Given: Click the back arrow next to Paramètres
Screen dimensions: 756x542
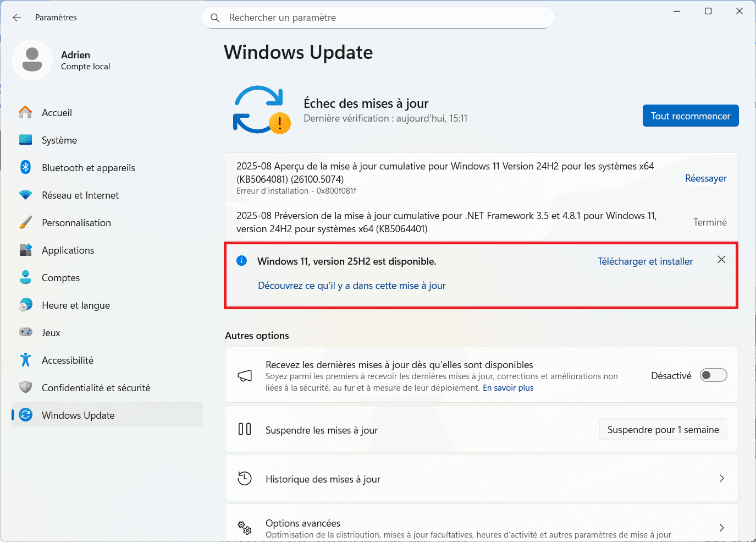Looking at the screenshot, I should coord(17,18).
